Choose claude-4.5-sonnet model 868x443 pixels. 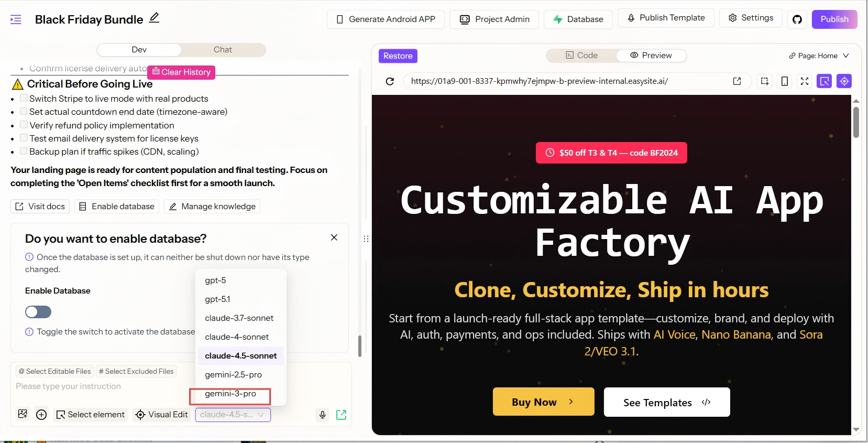coord(241,356)
